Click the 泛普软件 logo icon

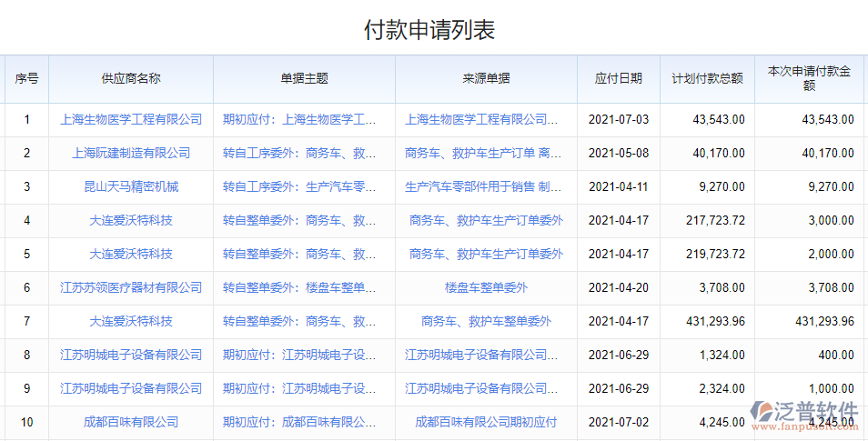click(x=762, y=412)
